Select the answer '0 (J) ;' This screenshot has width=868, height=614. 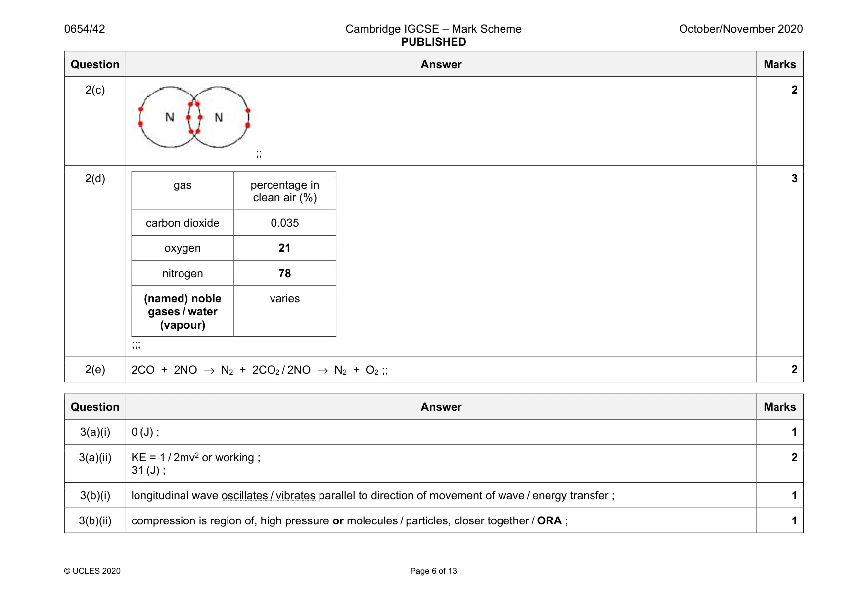point(145,432)
